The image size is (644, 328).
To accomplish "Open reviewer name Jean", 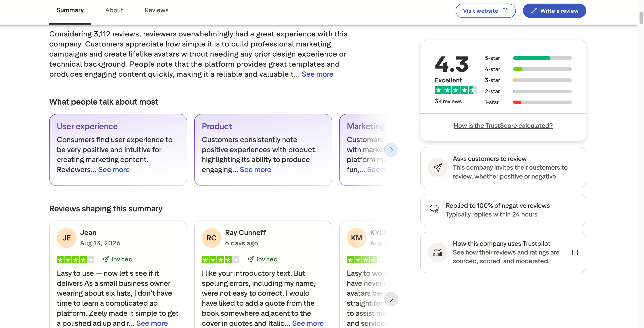I will click(x=88, y=233).
